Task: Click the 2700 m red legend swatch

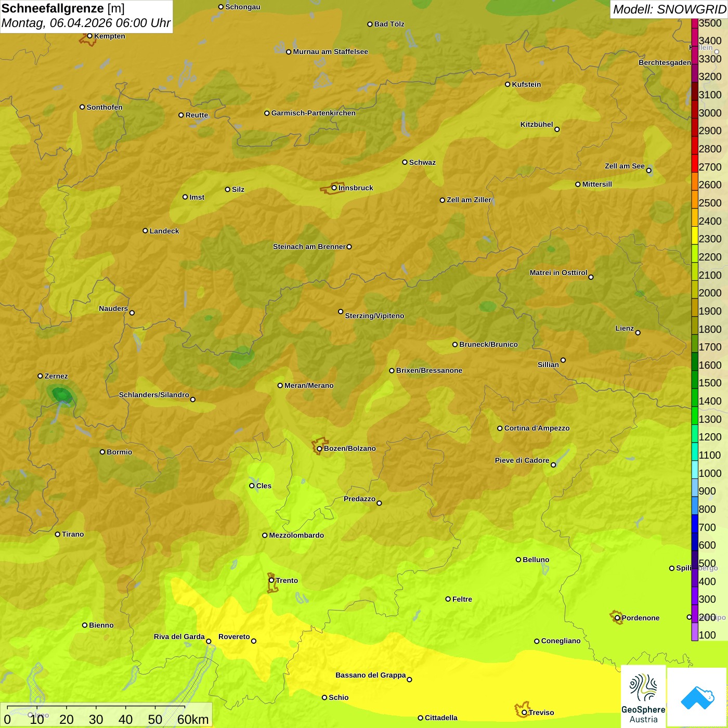Action: point(695,163)
